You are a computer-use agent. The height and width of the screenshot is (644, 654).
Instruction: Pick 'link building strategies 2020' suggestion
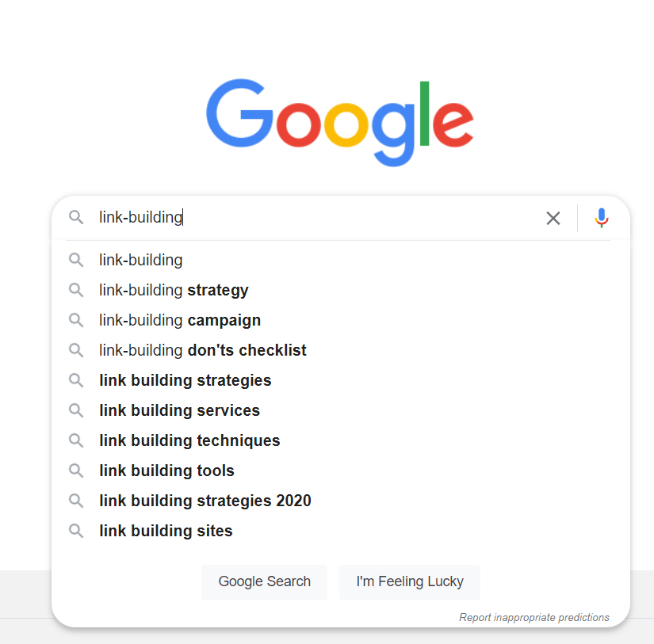(x=205, y=501)
